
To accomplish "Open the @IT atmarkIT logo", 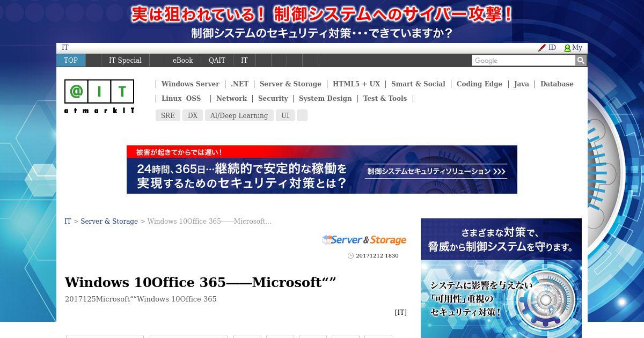I will (x=99, y=97).
